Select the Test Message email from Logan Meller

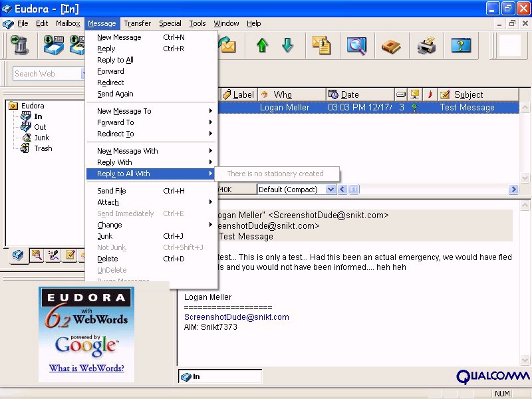pyautogui.click(x=368, y=108)
